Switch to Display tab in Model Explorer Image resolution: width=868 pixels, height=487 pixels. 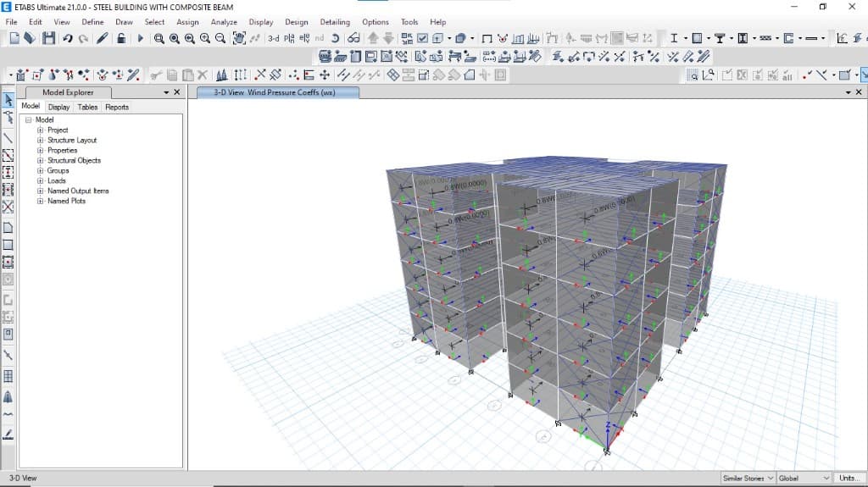58,107
